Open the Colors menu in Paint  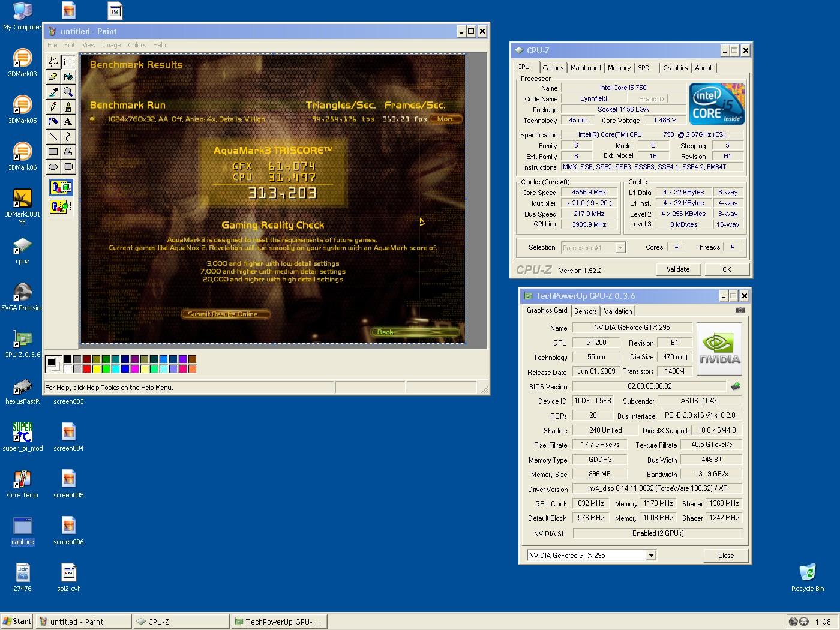[x=137, y=45]
